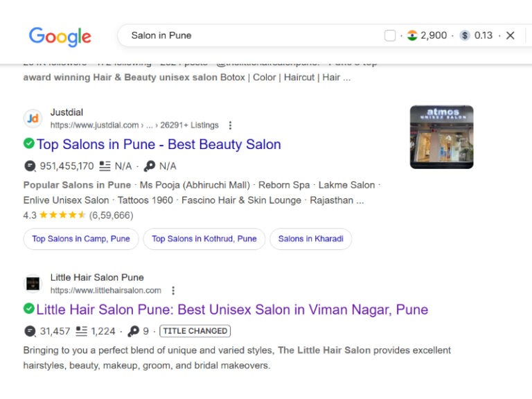
Task: Click the 26291+ Listings breadcrumb text
Action: 189,125
